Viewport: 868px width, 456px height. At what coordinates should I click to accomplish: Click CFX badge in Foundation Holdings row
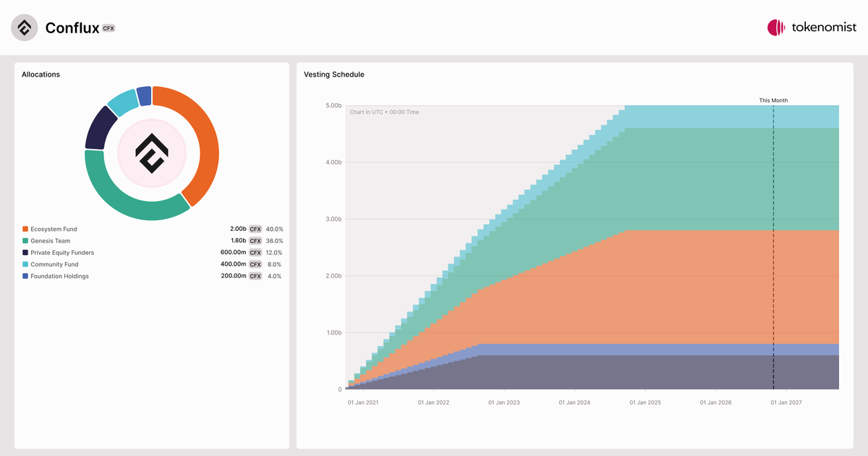(x=255, y=276)
